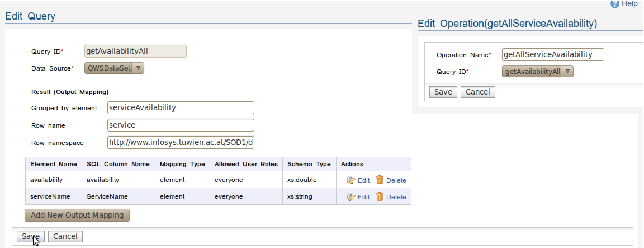Cancel the Edit Query form
The image size is (644, 248).
click(x=65, y=236)
